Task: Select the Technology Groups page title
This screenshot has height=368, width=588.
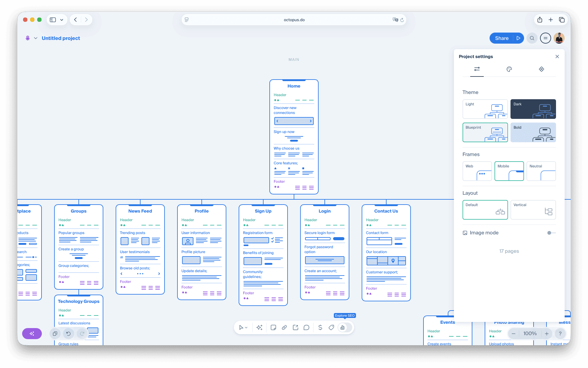Action: 78,301
